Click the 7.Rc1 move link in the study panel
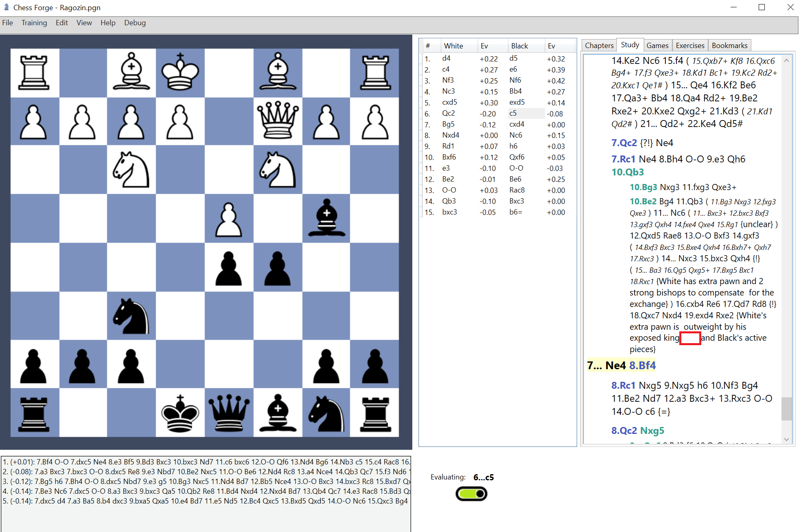This screenshot has height=532, width=801. point(624,159)
